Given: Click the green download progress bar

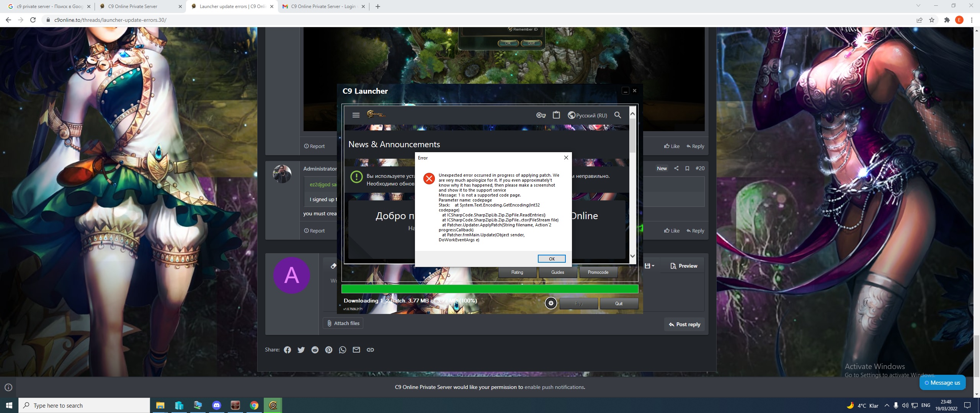Looking at the screenshot, I should point(490,289).
